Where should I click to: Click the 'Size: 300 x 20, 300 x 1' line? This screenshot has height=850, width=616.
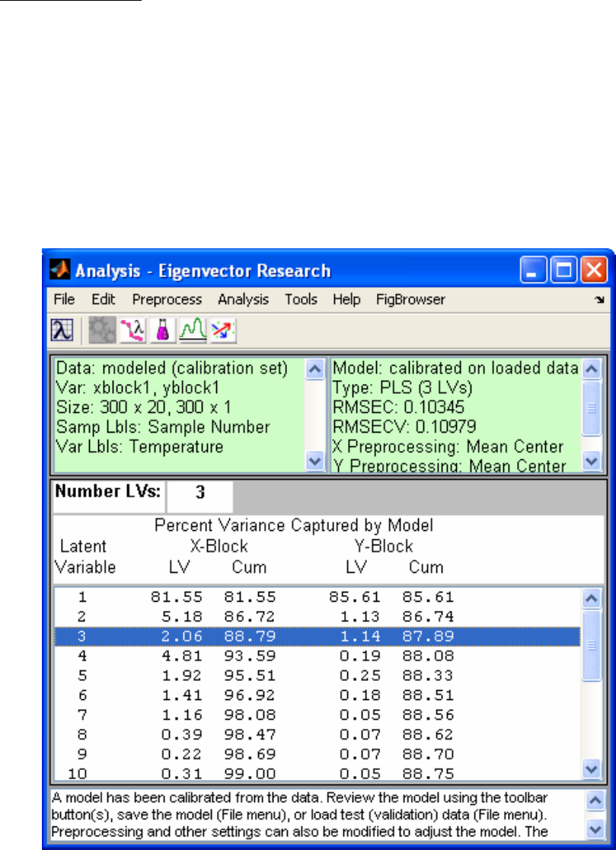point(145,407)
